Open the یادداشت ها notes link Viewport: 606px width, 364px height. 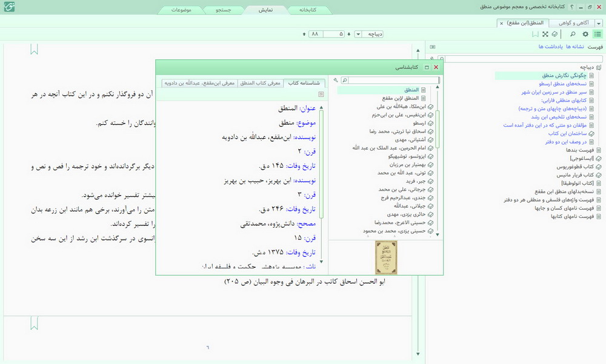click(x=551, y=47)
